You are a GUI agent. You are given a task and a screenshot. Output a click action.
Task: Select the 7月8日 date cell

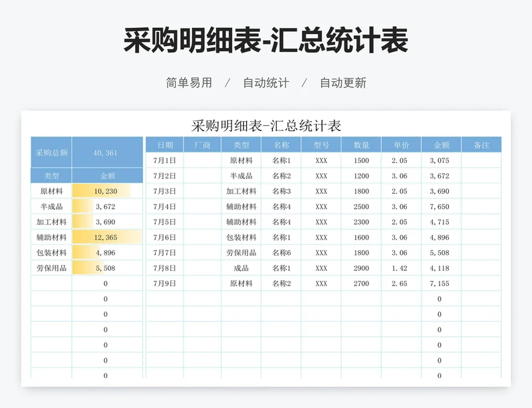tap(164, 268)
